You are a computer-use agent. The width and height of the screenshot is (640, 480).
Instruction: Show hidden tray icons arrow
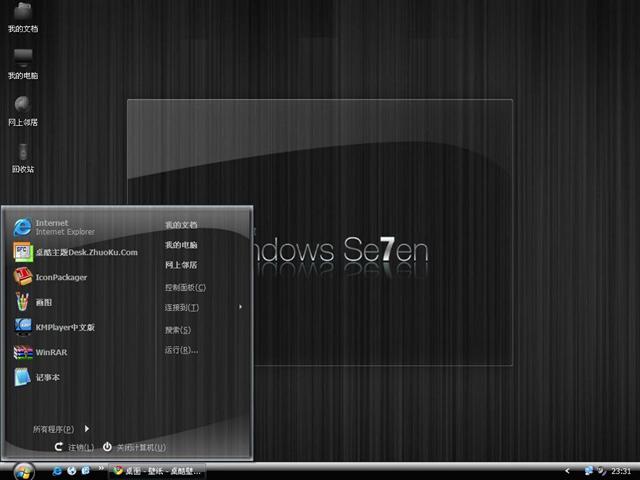tap(567, 471)
